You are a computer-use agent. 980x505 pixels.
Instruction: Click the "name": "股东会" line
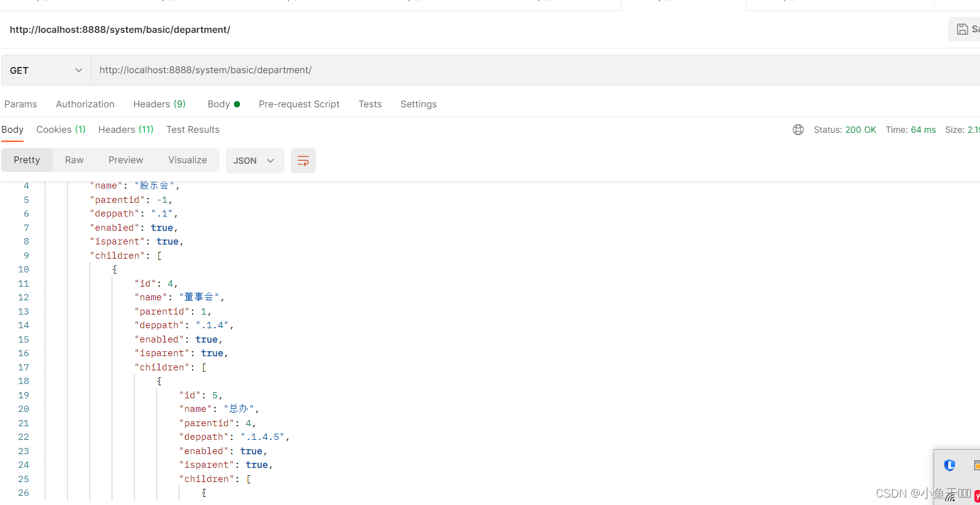point(135,185)
